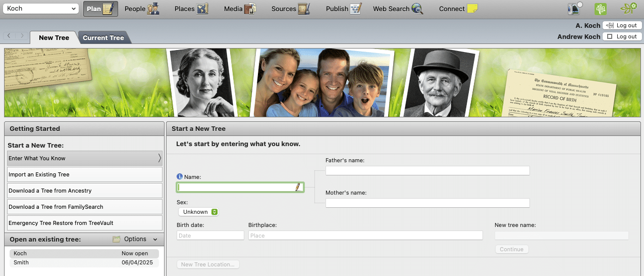Open the People workspace
Screen dimensions: 644x276
[142, 9]
